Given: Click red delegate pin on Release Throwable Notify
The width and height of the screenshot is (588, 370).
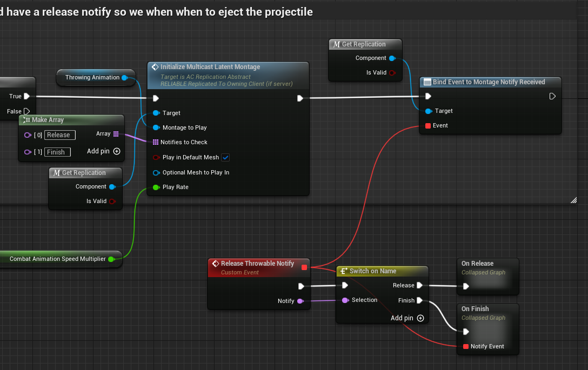Looking at the screenshot, I should tap(304, 267).
